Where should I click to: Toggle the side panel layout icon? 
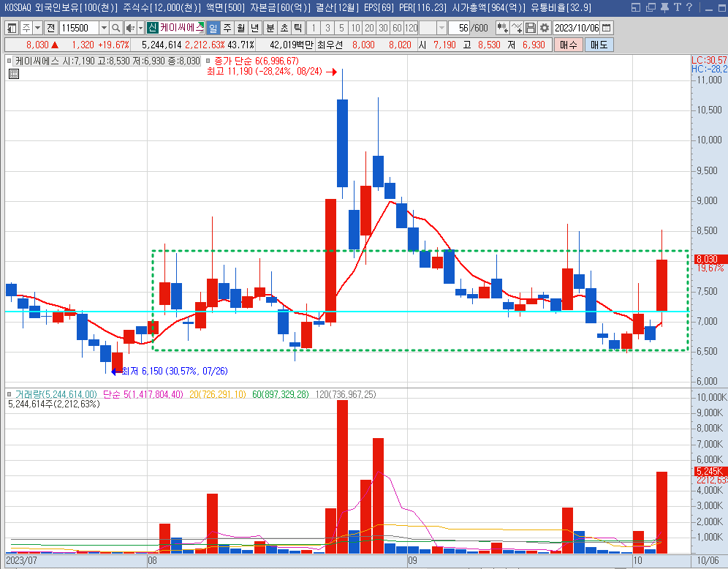click(12, 29)
